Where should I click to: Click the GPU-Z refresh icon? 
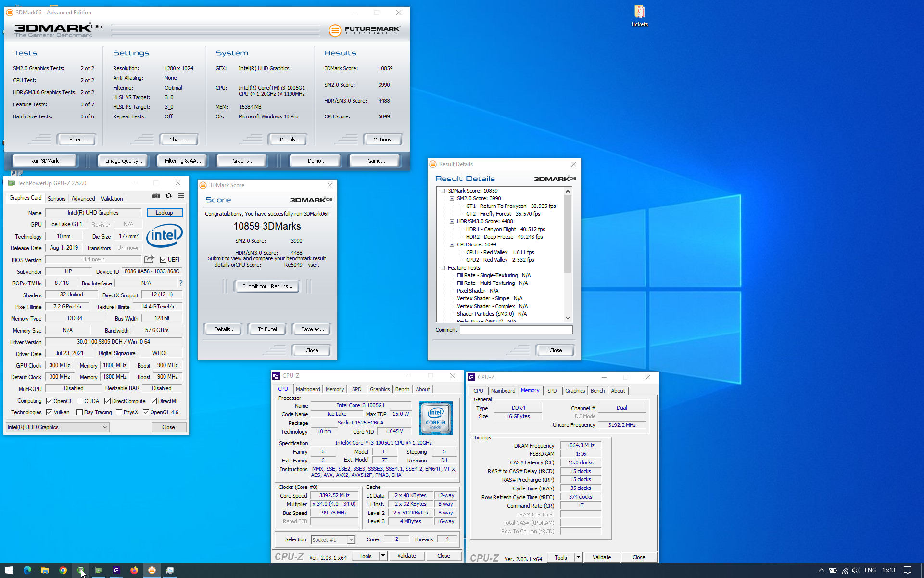[168, 196]
